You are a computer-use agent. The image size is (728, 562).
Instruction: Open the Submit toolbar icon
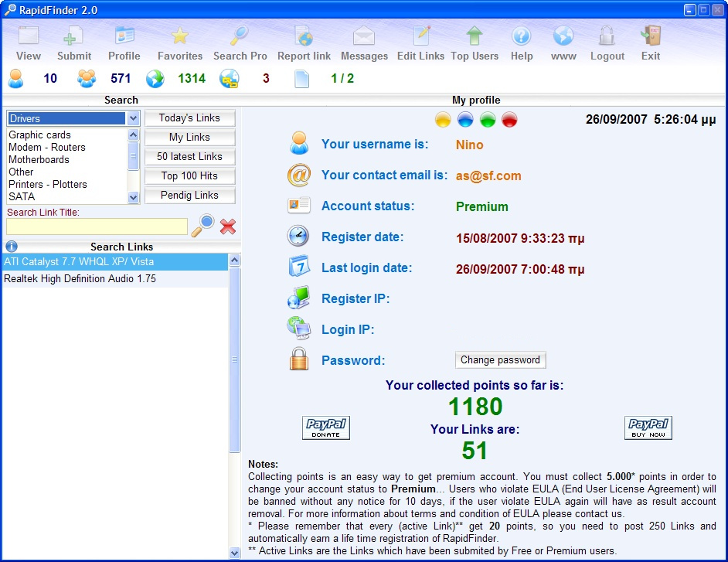coord(74,37)
